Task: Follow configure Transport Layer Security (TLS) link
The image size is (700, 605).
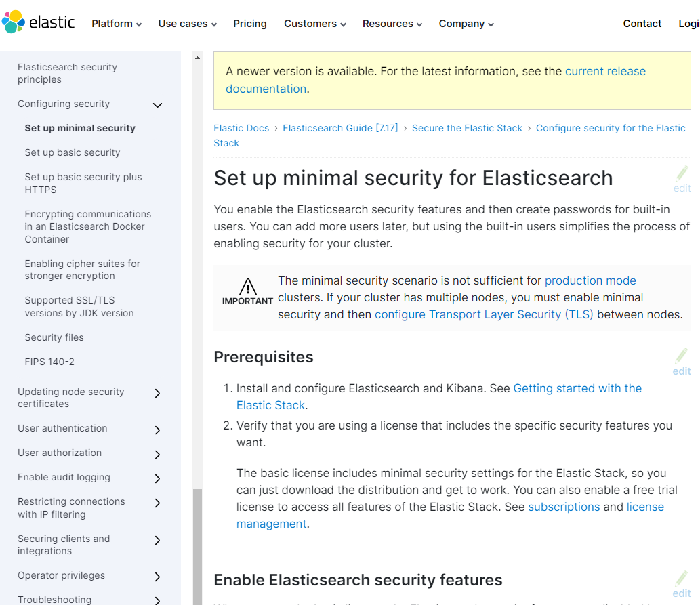Action: [x=484, y=314]
